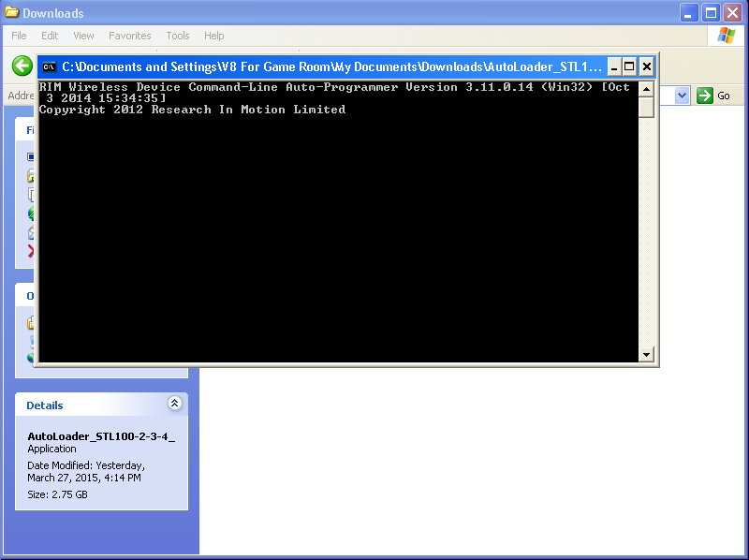Click the Windows flag logo in Explorer
Image resolution: width=749 pixels, height=560 pixels.
[x=726, y=36]
